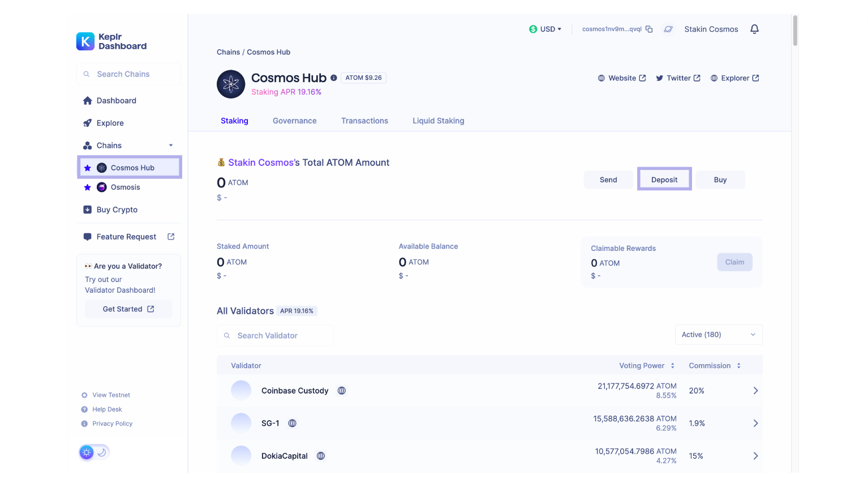The height and width of the screenshot is (487, 868).
Task: Open the Cosmos Hub Explorer link
Action: [x=734, y=78]
